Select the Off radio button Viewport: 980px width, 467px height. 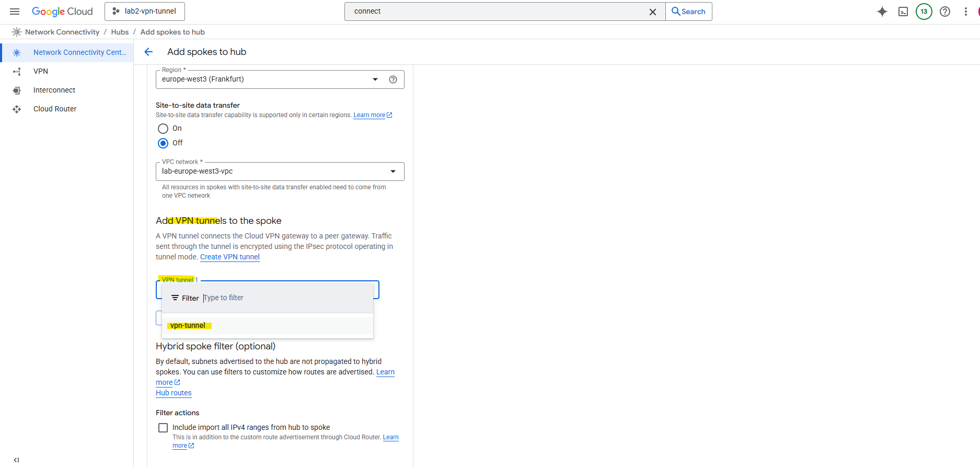click(163, 143)
